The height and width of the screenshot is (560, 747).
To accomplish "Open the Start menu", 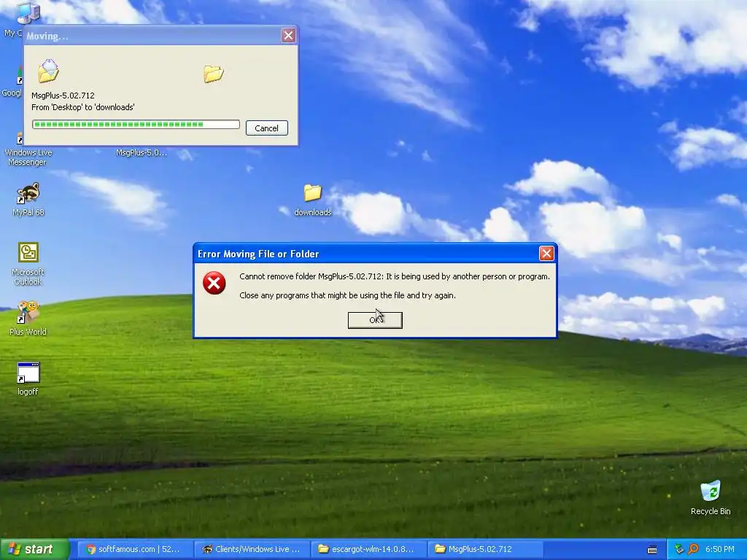I will pyautogui.click(x=34, y=549).
